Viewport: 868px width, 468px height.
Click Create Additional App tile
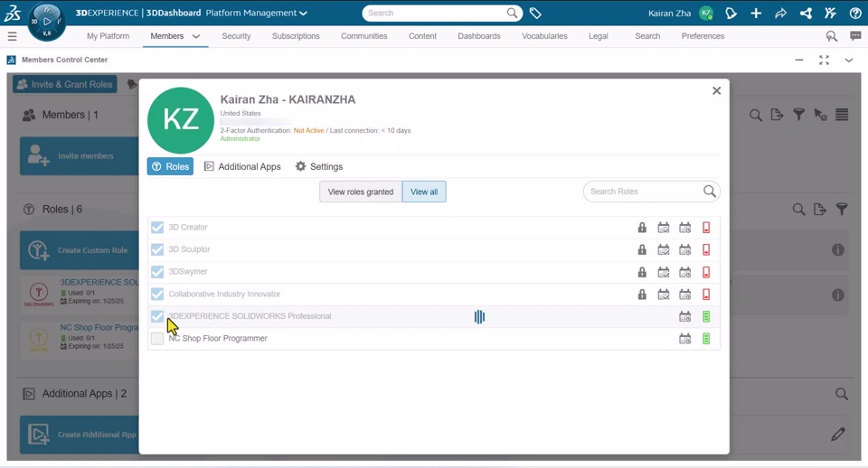pyautogui.click(x=80, y=435)
